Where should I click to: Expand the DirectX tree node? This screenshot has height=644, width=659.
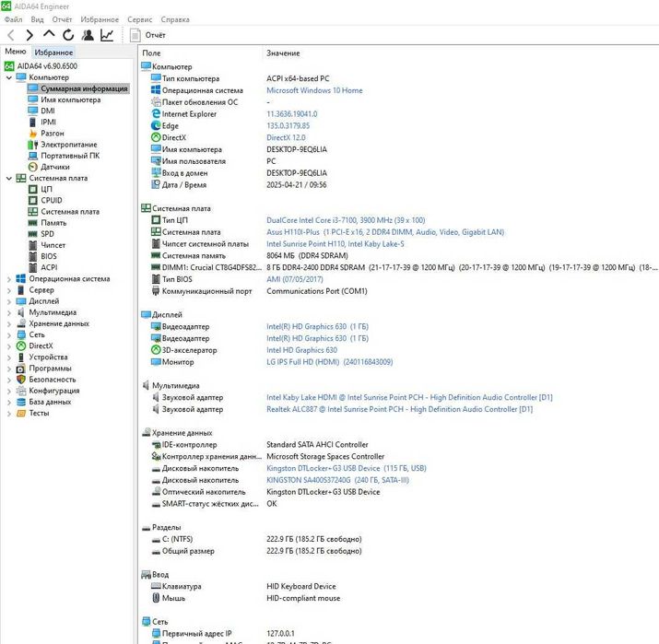coord(9,346)
